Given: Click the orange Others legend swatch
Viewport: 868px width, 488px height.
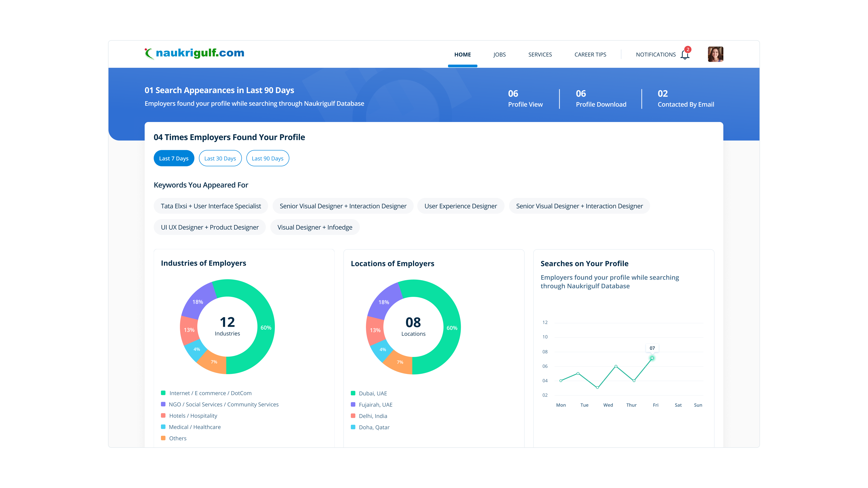Looking at the screenshot, I should pos(163,438).
